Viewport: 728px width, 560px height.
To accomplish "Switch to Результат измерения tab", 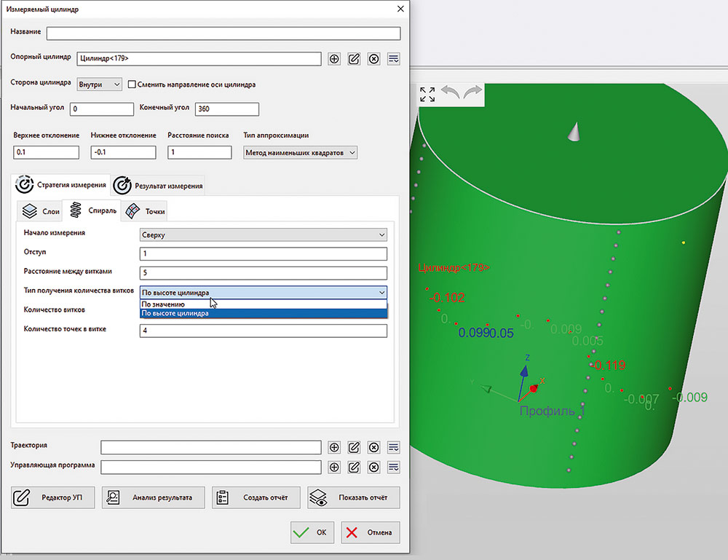I will coord(158,186).
